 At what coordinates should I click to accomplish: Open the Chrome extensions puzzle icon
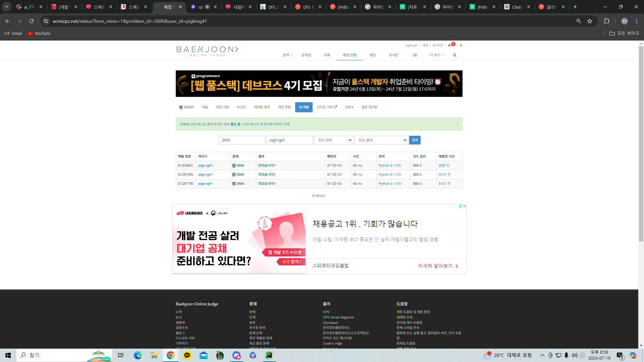(x=606, y=21)
